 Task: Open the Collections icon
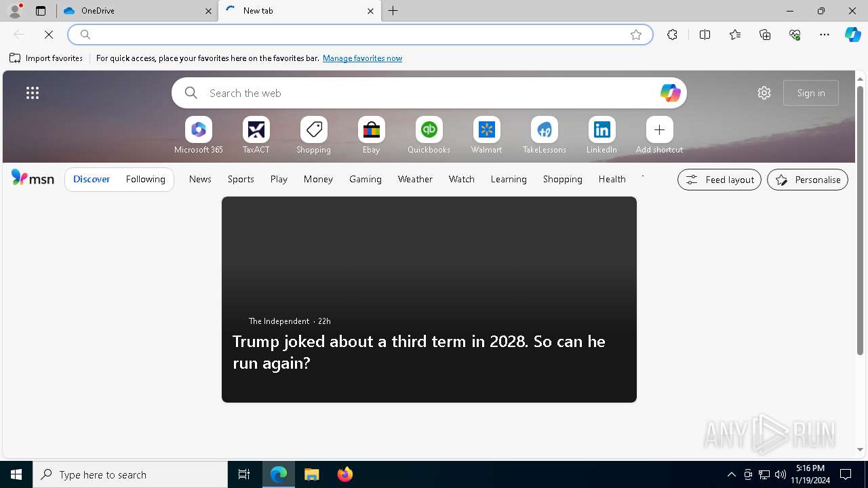pyautogui.click(x=765, y=35)
